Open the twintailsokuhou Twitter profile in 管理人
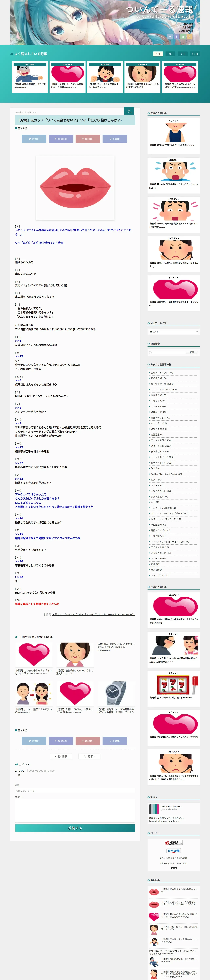Screen dimensions: 210x980 coord(171,807)
